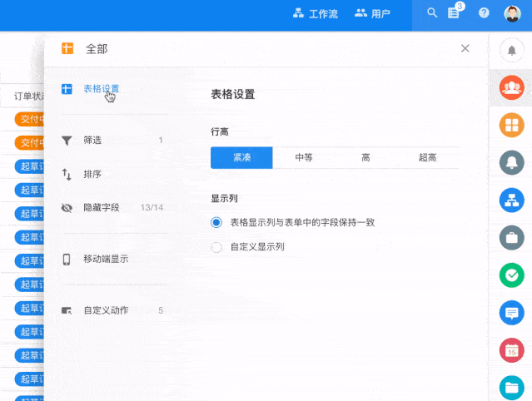Select 表格显示列与表单中的字段保持一致 radio option
Image resolution: width=532 pixels, height=401 pixels.
pyautogui.click(x=216, y=222)
